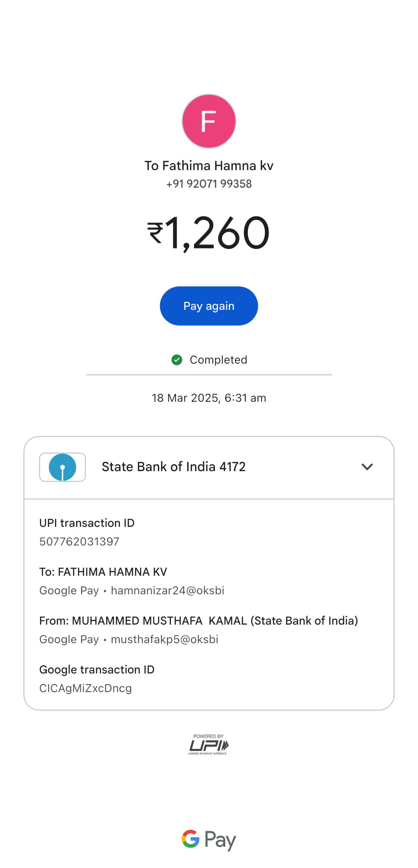Tap the UPI transaction ID heading
This screenshot has height=868, width=418.
tap(87, 523)
